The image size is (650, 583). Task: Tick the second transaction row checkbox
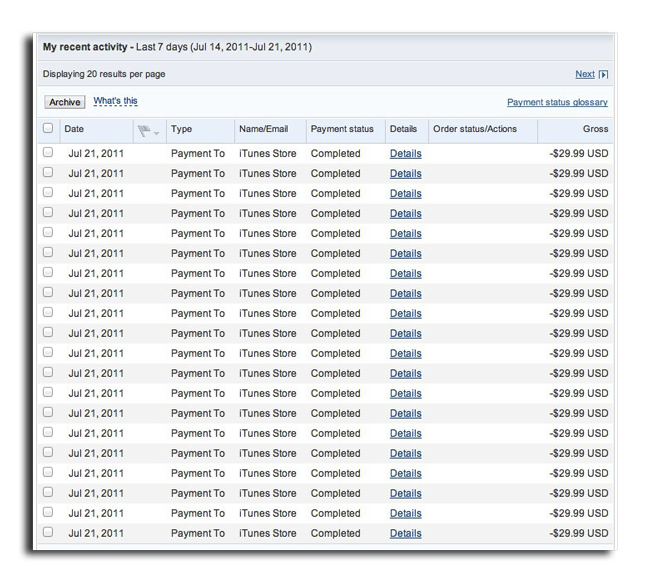[x=48, y=173]
